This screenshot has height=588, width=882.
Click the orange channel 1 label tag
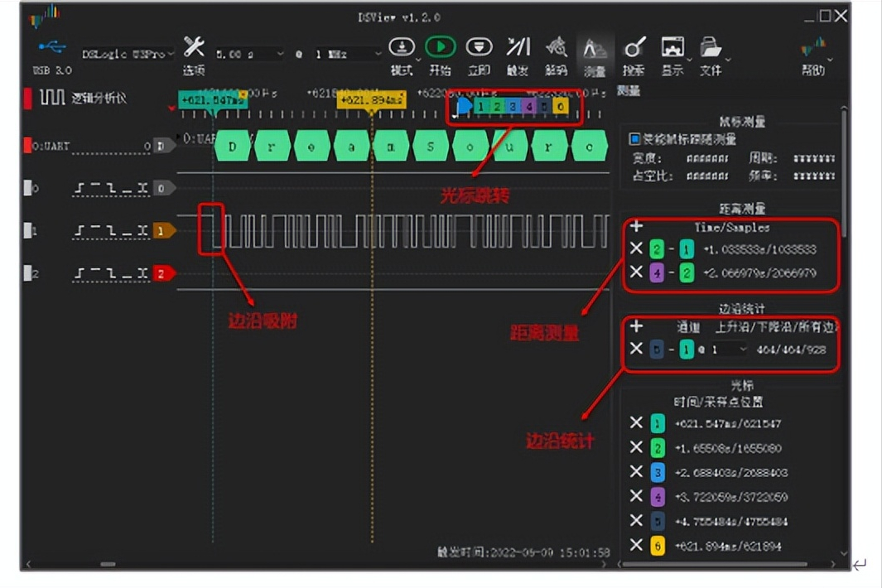tap(164, 231)
